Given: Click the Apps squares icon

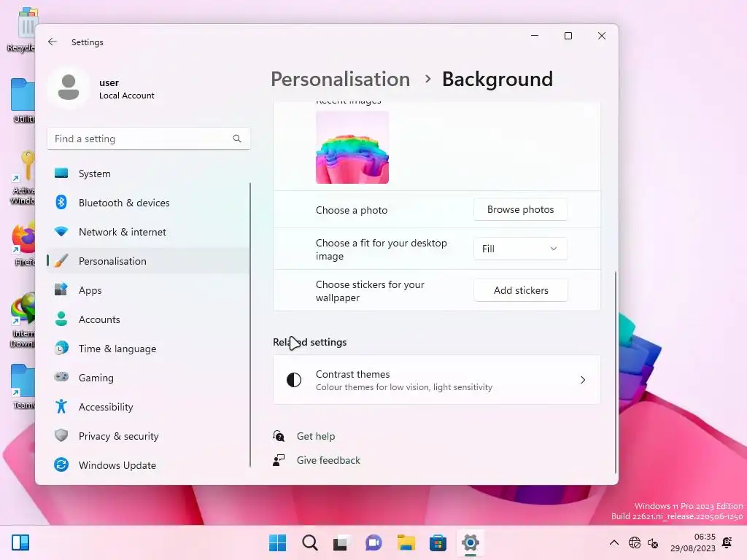Looking at the screenshot, I should click(61, 289).
